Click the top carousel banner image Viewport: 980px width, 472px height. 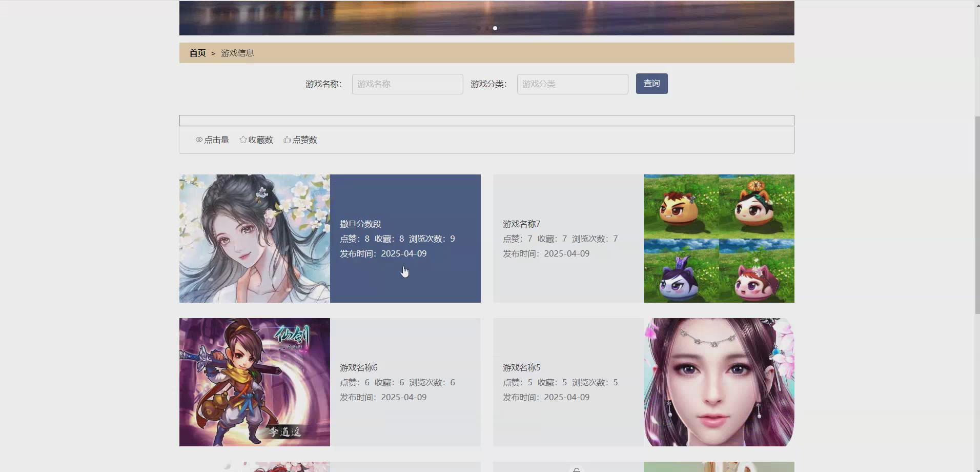point(487,18)
